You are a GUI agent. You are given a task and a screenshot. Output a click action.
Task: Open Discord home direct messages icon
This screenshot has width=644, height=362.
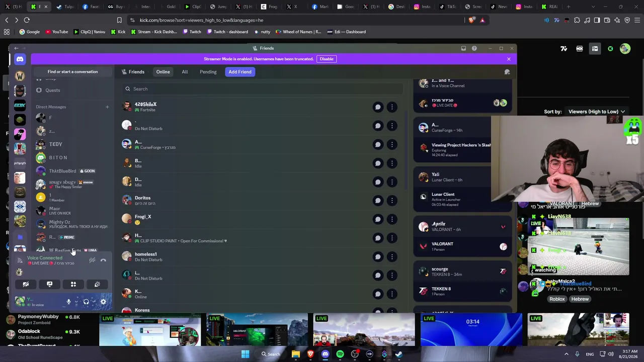click(20, 59)
